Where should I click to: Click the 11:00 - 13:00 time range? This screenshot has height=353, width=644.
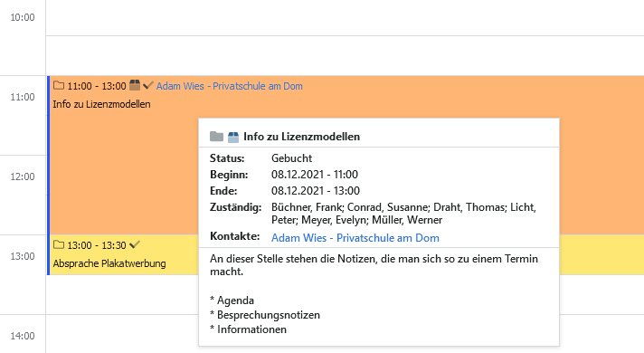pos(97,86)
